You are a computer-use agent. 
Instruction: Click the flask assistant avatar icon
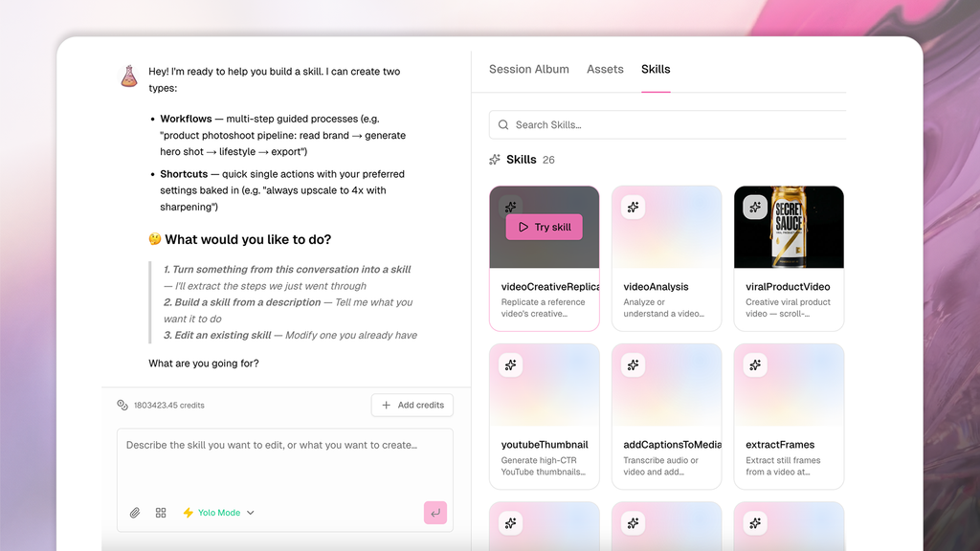pos(127,75)
